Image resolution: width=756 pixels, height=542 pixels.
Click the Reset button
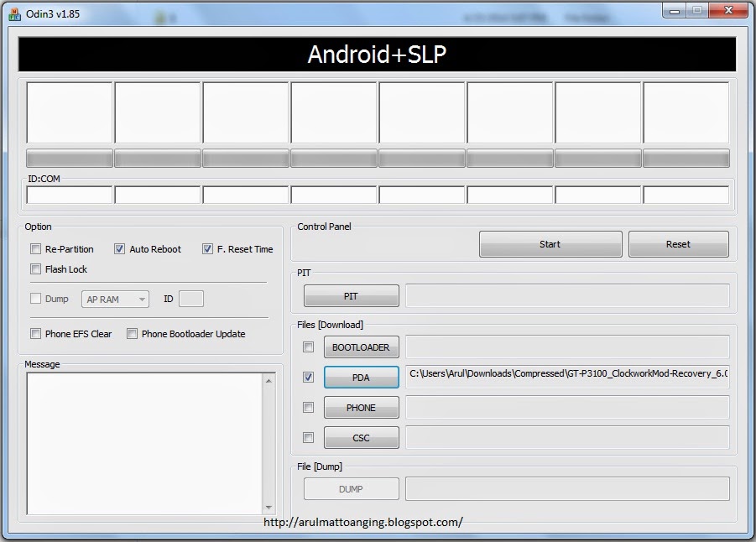coord(678,244)
